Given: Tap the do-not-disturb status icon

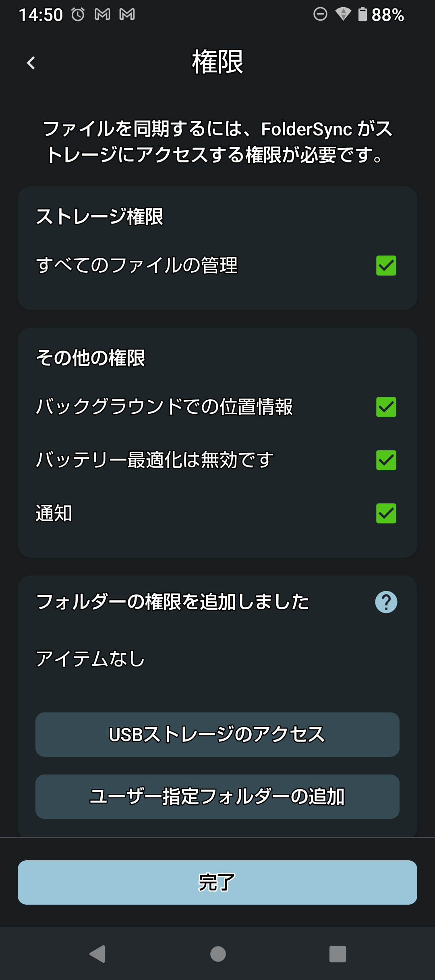Looking at the screenshot, I should coord(320,14).
